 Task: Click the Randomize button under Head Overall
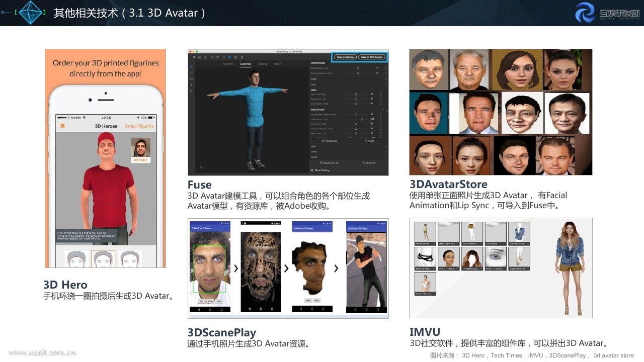click(329, 141)
